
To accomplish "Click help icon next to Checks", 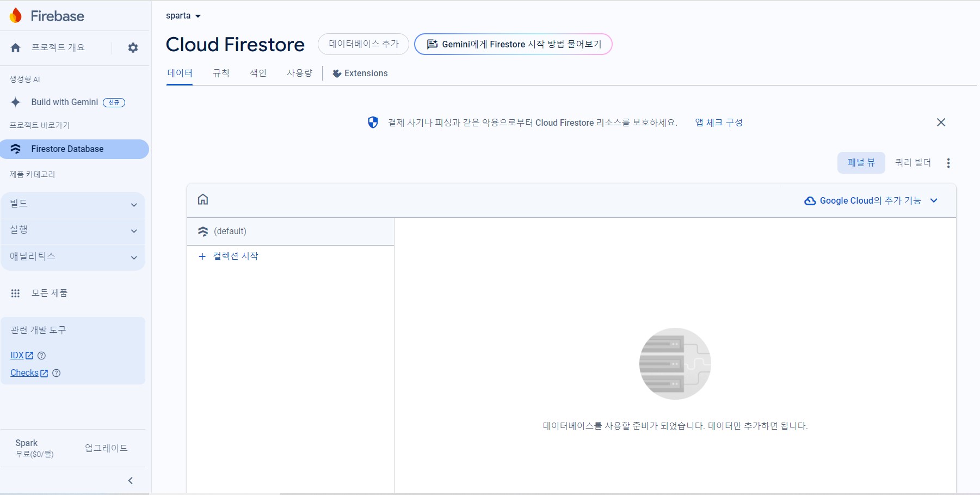I will 56,373.
